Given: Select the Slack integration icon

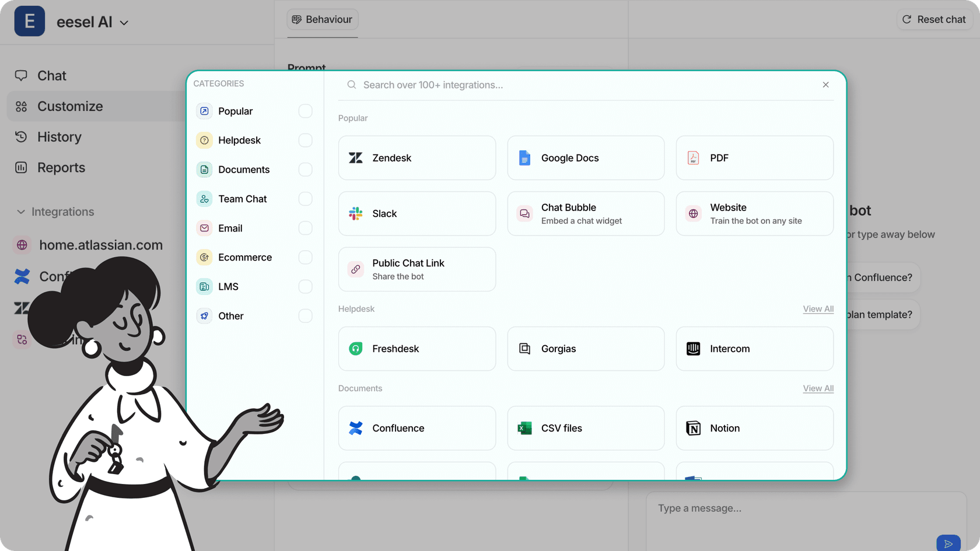Looking at the screenshot, I should click(355, 213).
